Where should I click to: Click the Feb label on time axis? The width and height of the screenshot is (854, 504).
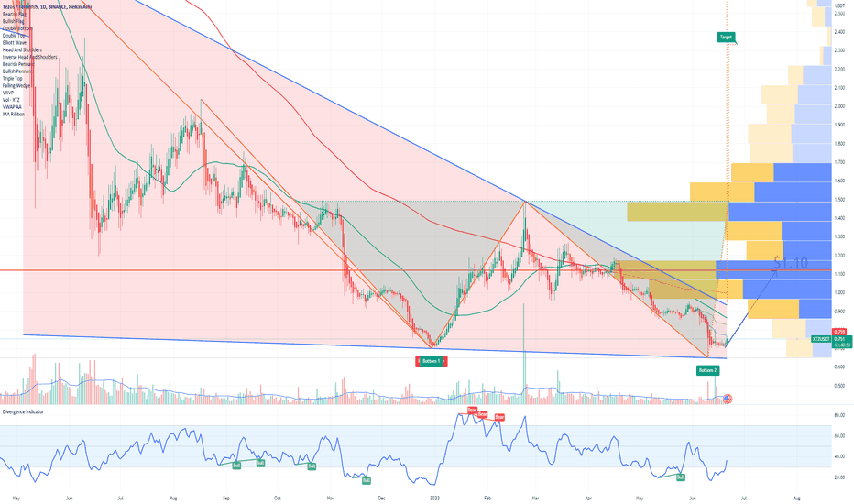click(x=487, y=498)
